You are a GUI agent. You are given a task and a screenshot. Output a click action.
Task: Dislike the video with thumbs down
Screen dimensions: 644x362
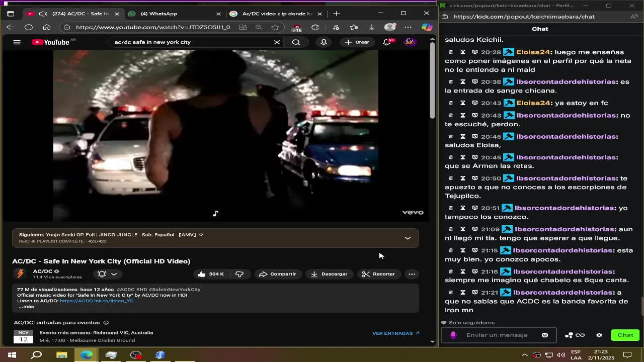click(240, 274)
